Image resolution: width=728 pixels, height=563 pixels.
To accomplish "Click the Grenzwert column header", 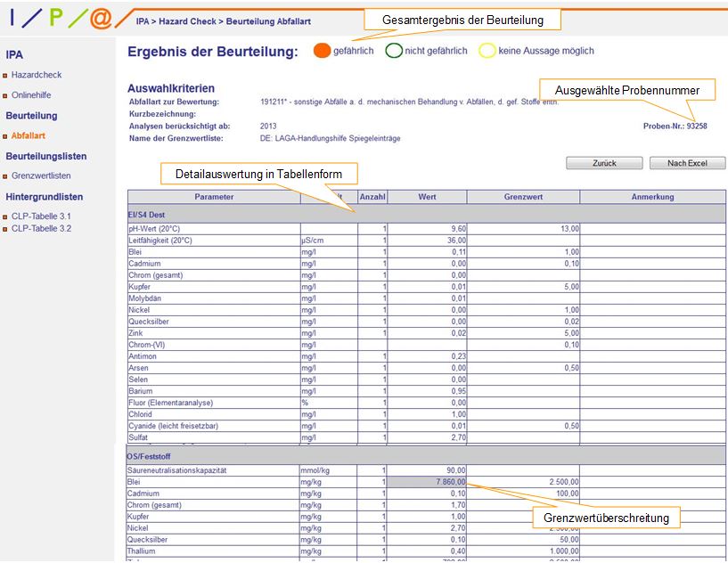I will coord(523,197).
